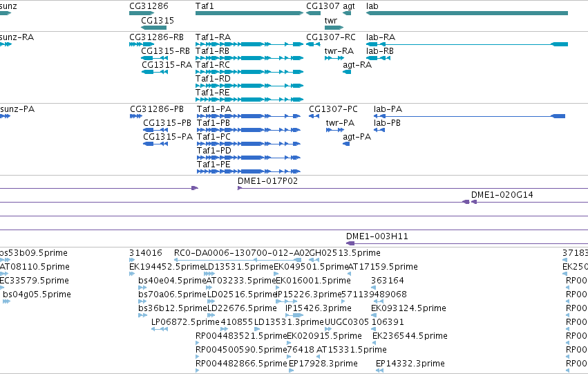
Task: Click the CG31286 gene label
Action: click(149, 6)
